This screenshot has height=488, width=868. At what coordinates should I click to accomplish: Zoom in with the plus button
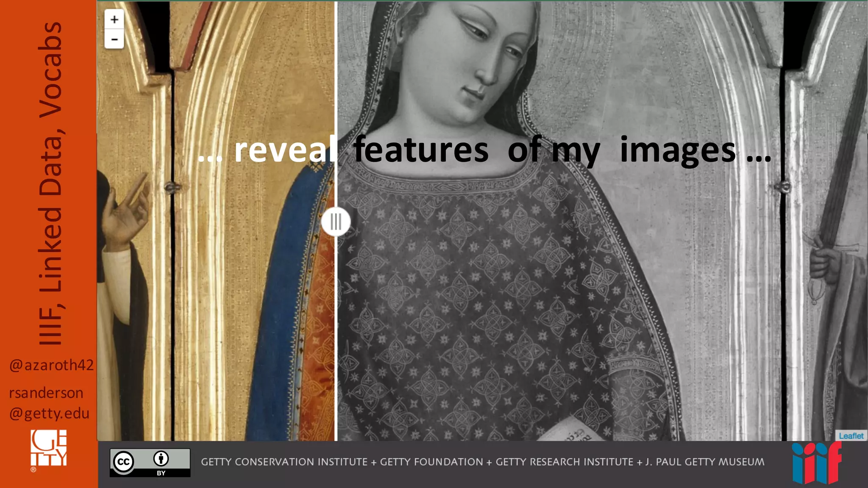tap(114, 19)
